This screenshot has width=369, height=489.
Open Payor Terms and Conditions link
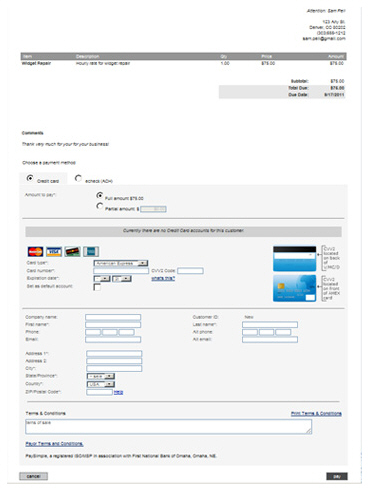54,444
